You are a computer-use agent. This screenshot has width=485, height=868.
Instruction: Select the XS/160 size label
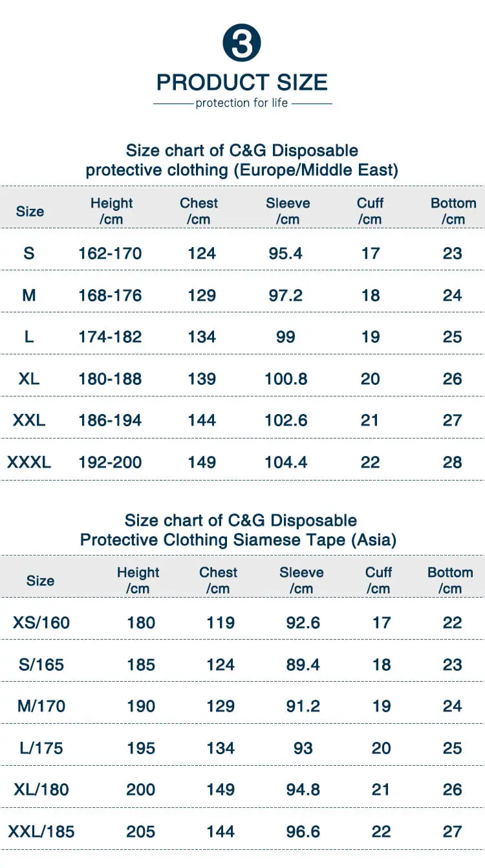point(41,623)
